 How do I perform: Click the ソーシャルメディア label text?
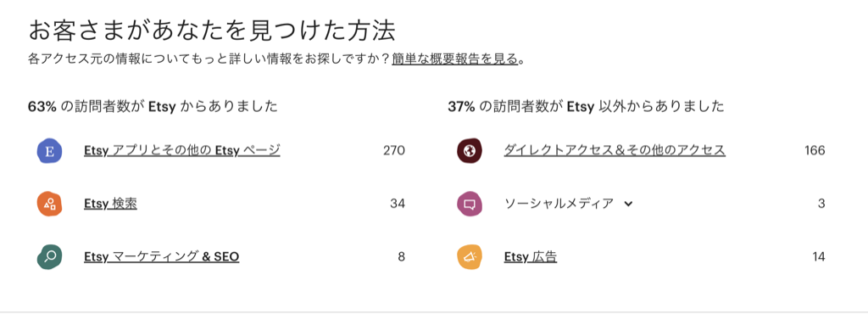(559, 204)
